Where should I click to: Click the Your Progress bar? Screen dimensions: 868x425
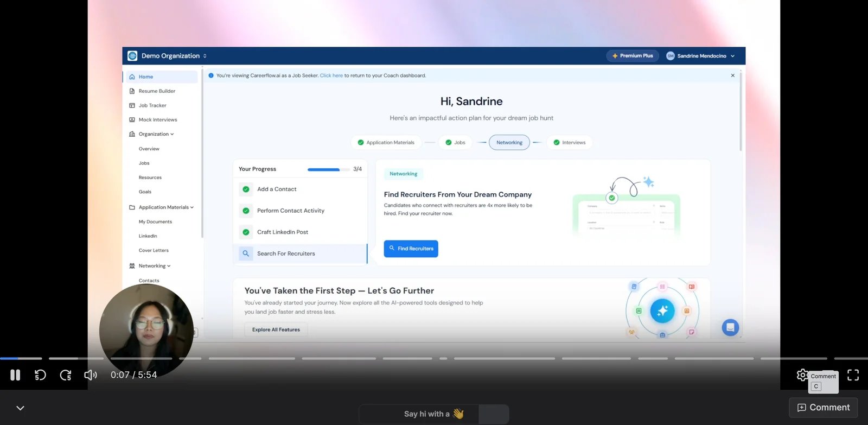point(328,169)
